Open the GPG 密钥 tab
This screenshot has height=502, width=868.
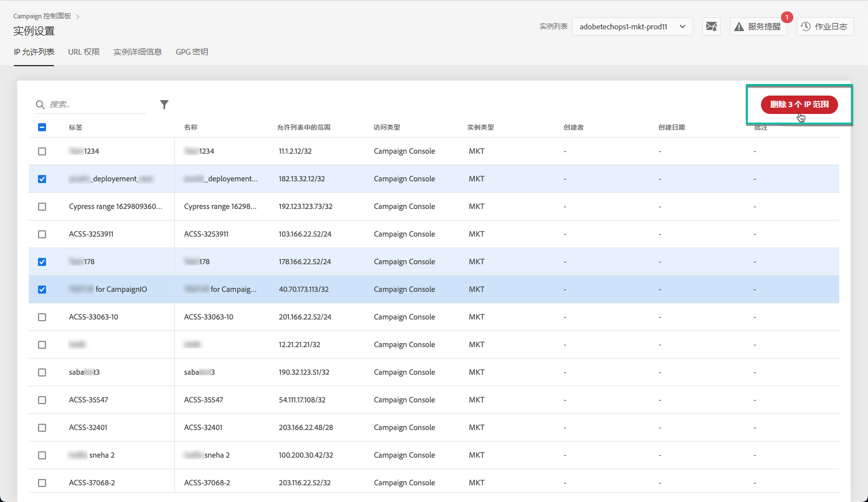coord(192,52)
